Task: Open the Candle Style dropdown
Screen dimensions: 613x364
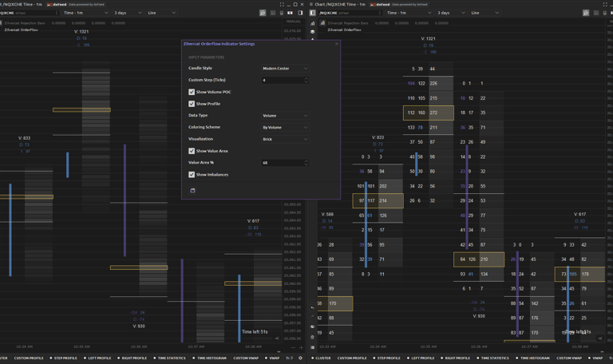Action: pyautogui.click(x=285, y=69)
